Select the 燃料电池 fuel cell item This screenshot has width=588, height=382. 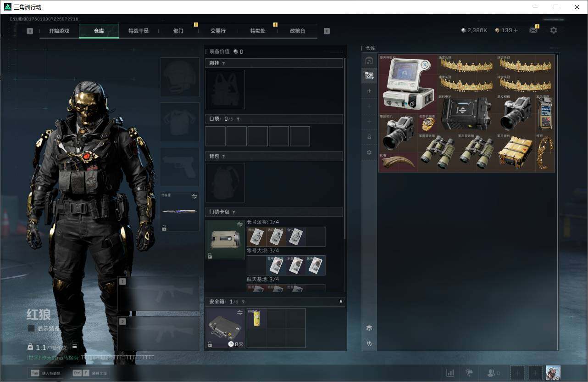tap(467, 114)
